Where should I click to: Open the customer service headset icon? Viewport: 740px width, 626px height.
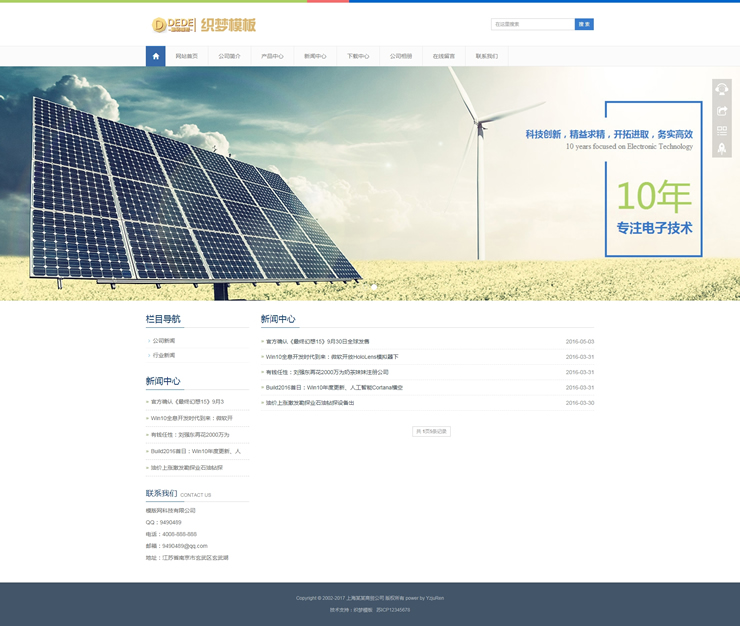(722, 90)
